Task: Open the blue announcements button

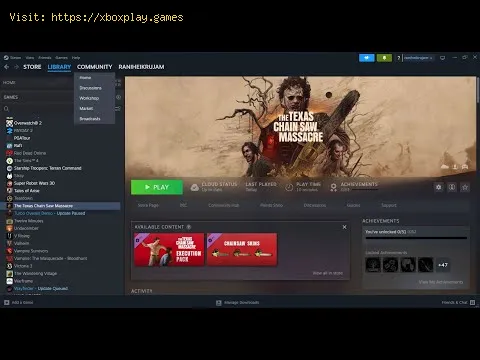Action: point(367,58)
